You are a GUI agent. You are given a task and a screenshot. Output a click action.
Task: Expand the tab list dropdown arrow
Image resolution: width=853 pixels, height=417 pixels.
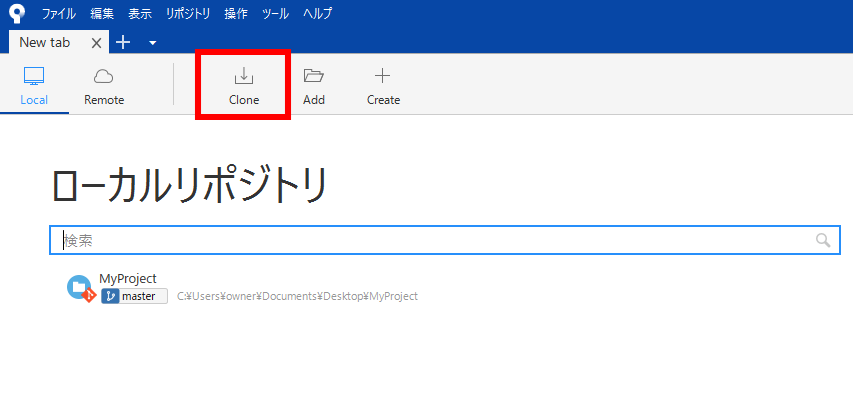[153, 43]
